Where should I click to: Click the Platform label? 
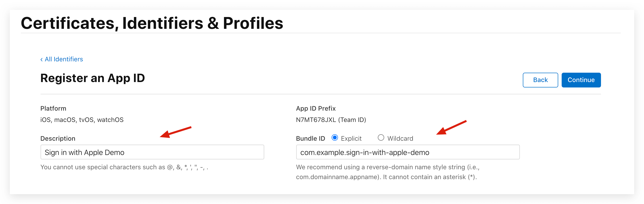tap(53, 108)
